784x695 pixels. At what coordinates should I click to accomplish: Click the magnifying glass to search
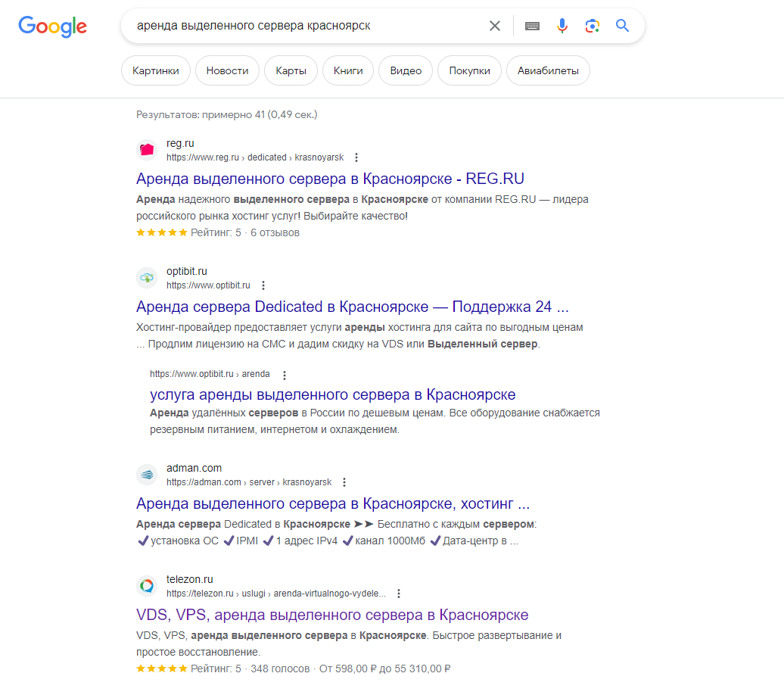[622, 25]
